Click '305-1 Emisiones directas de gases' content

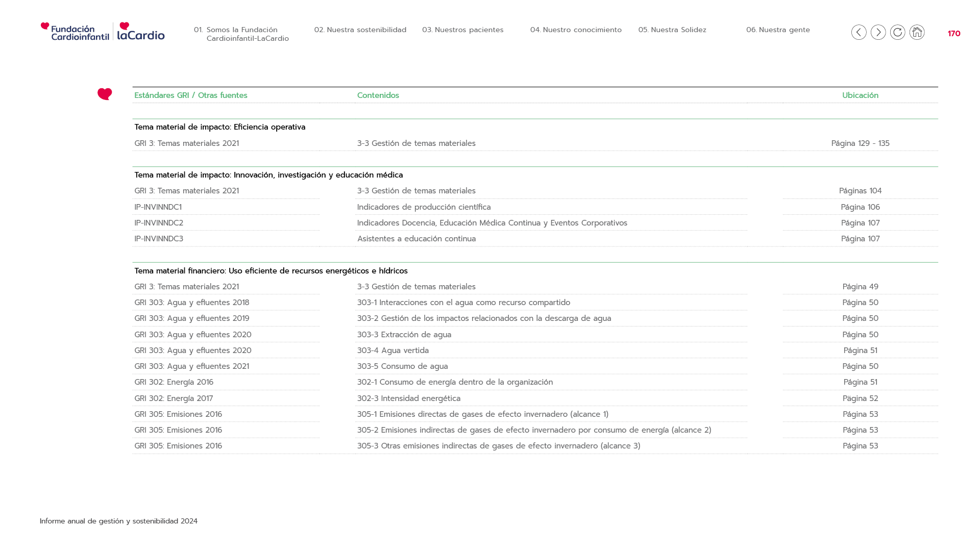[483, 414]
